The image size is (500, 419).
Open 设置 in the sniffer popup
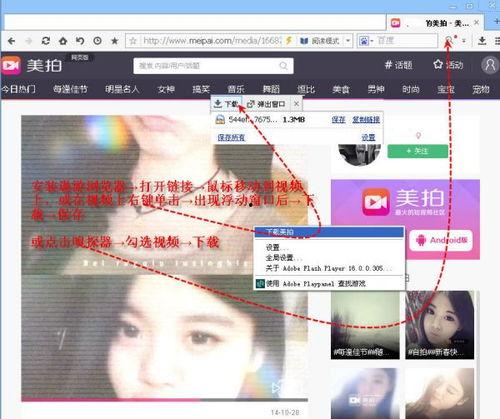[368, 137]
